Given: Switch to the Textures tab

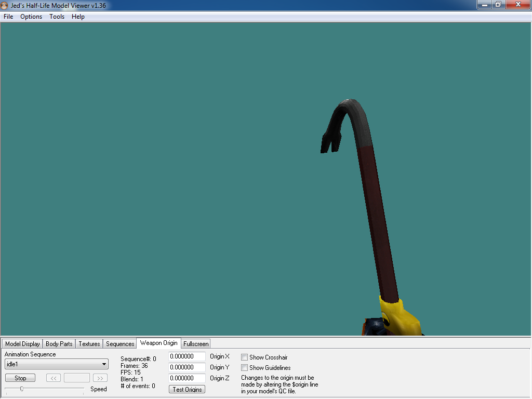Looking at the screenshot, I should tap(89, 344).
